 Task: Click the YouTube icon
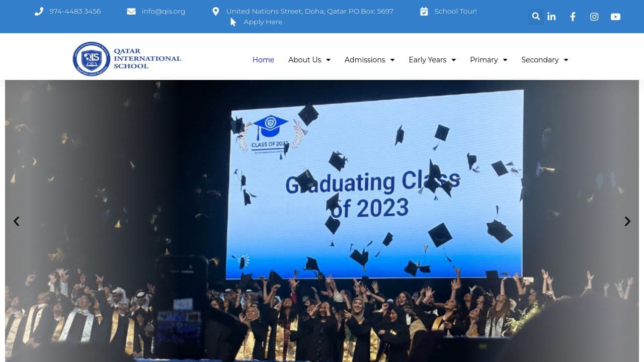[x=615, y=17]
